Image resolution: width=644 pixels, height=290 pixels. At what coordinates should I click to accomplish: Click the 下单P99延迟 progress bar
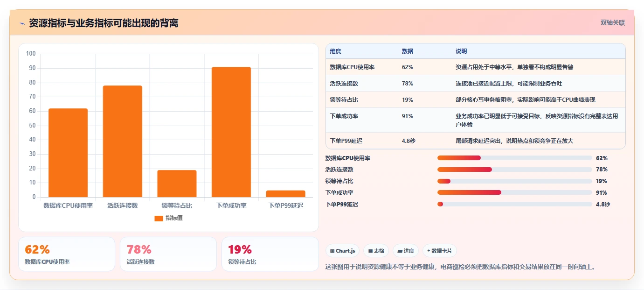(514, 204)
